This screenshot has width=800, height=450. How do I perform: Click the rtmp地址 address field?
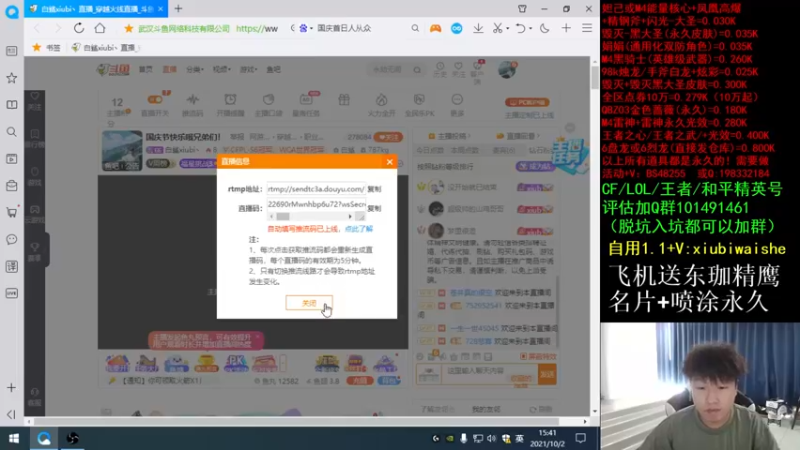click(x=316, y=189)
